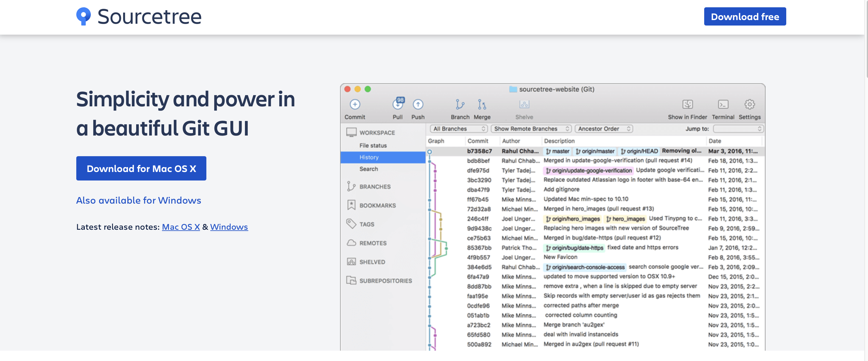868x361 pixels.
Task: Click the Bookmarks icon in sidebar
Action: [351, 205]
